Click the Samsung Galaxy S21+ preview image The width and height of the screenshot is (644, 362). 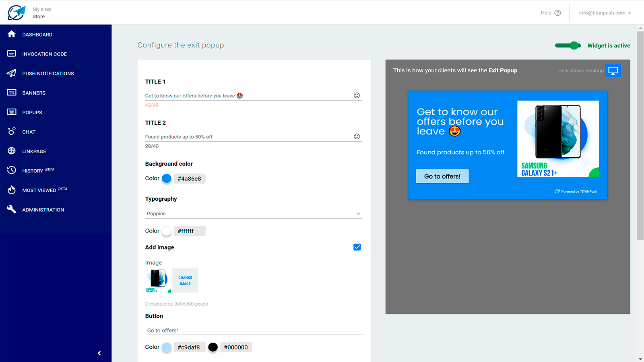(x=558, y=139)
